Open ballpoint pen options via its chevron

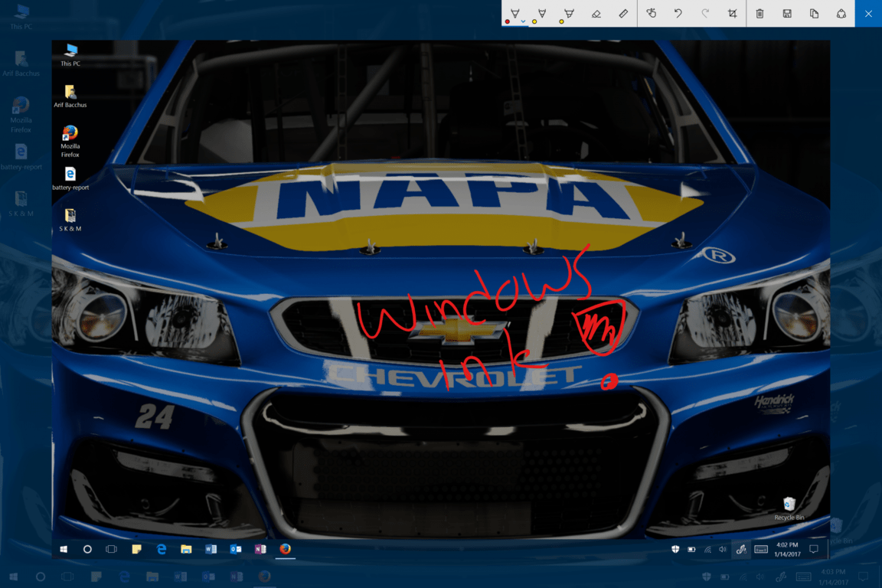[522, 21]
